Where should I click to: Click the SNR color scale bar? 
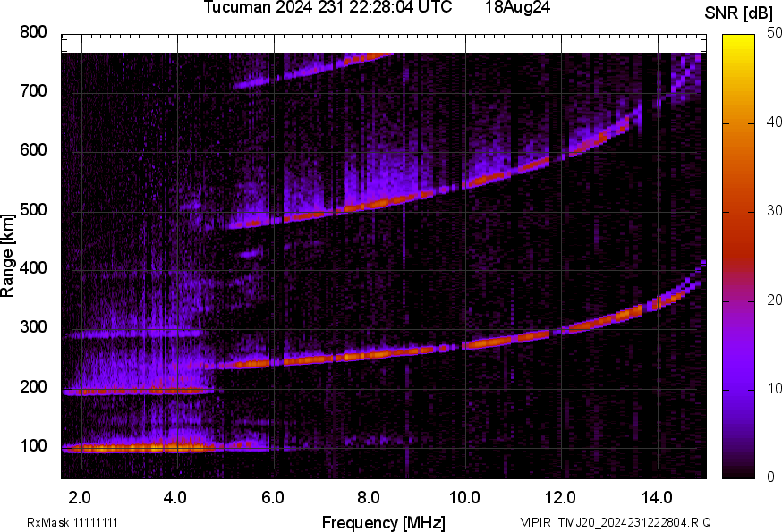738,257
